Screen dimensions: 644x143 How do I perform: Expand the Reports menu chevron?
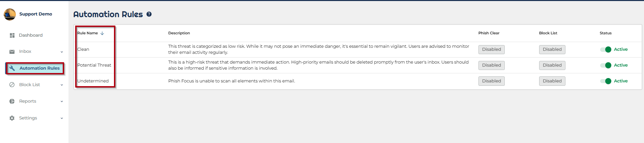[x=62, y=101]
